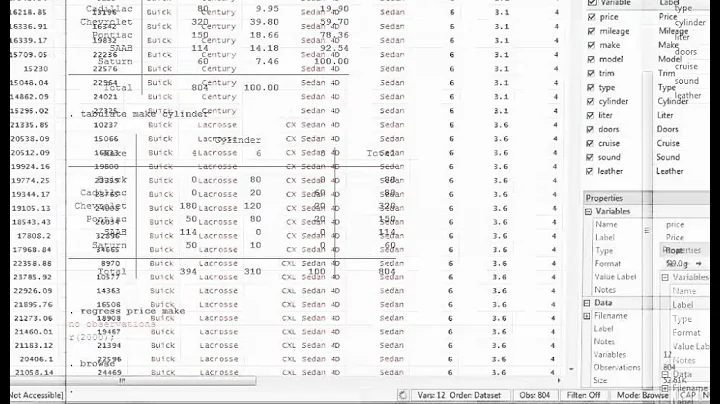This screenshot has height=404, width=720.
Task: Select the Observations property row
Action: coord(618,367)
